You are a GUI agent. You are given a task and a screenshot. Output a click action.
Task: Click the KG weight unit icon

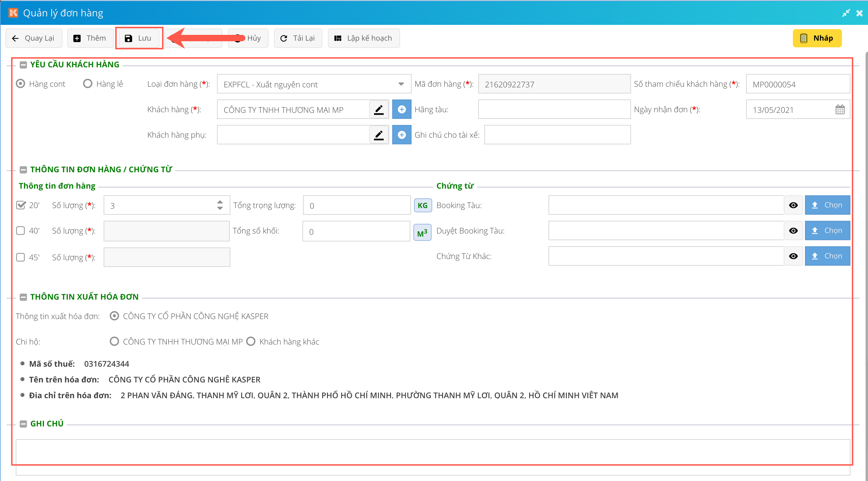[x=422, y=205]
